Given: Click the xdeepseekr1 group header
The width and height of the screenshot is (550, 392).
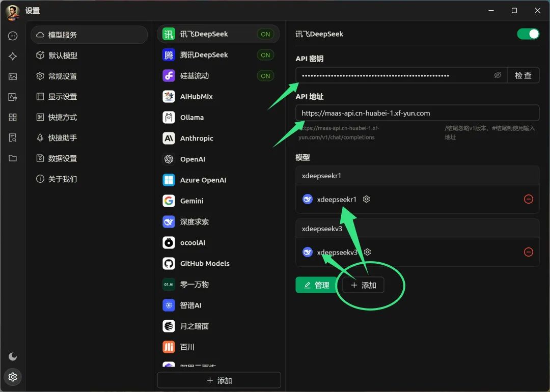Looking at the screenshot, I should pyautogui.click(x=418, y=176).
